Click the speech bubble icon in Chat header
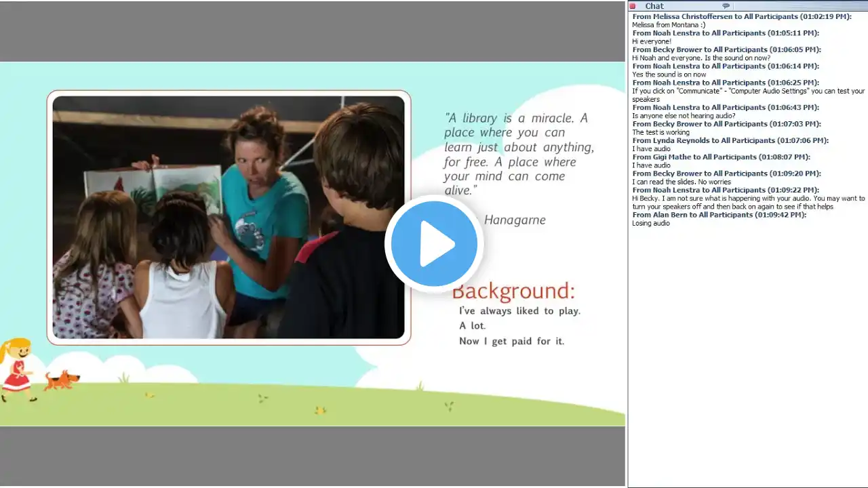The height and width of the screenshot is (488, 868). click(726, 6)
